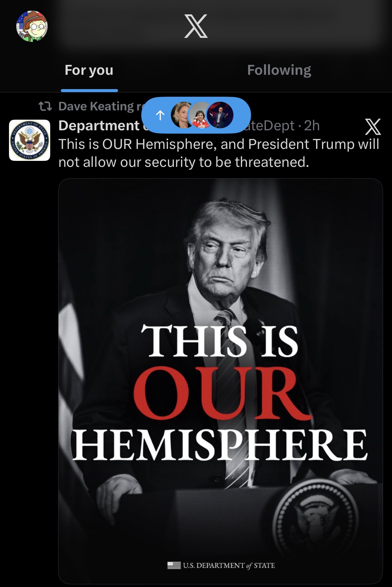The width and height of the screenshot is (392, 587).
Task: Tap the Grok slash icon on the post
Action: tap(373, 127)
